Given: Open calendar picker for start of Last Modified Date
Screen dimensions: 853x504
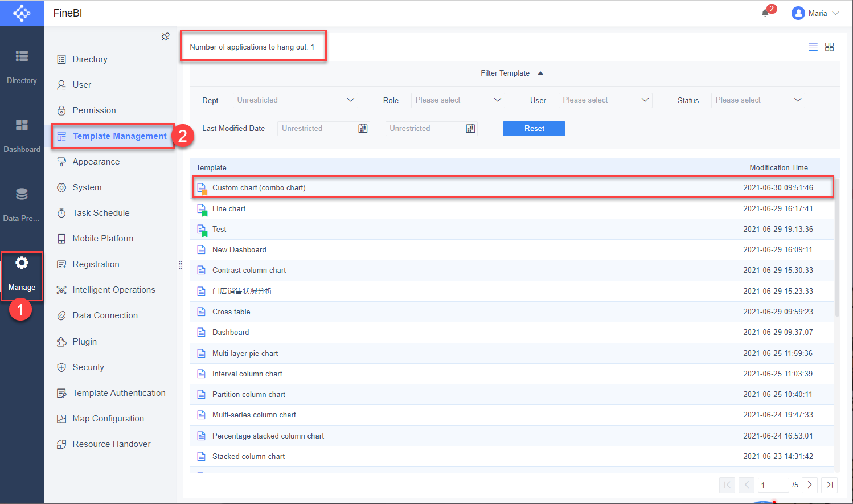Looking at the screenshot, I should (x=363, y=128).
